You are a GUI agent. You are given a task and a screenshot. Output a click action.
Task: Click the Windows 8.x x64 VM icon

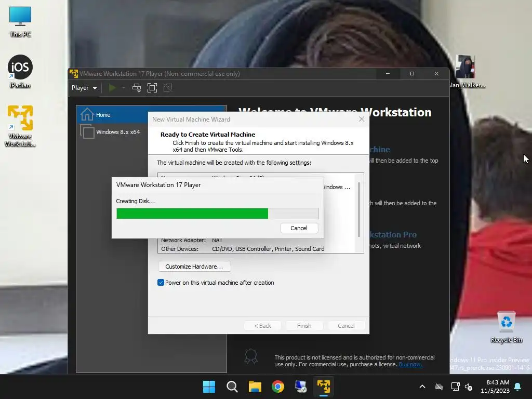tap(87, 131)
